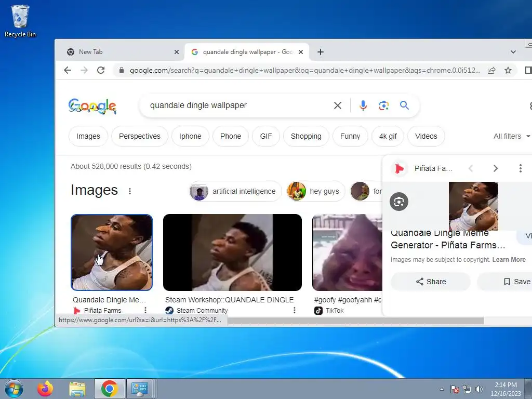Image resolution: width=532 pixels, height=399 pixels.
Task: Select the 4k gif filter chip
Action: pos(388,136)
